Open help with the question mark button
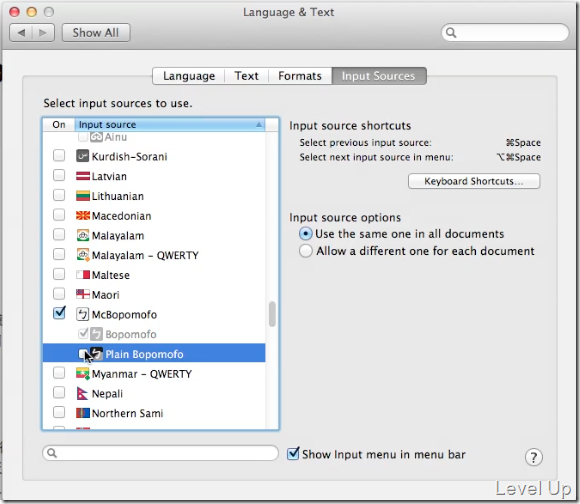 pyautogui.click(x=533, y=457)
